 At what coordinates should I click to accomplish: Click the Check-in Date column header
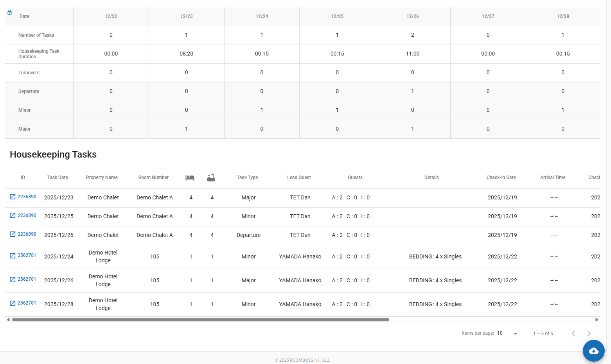pos(501,178)
